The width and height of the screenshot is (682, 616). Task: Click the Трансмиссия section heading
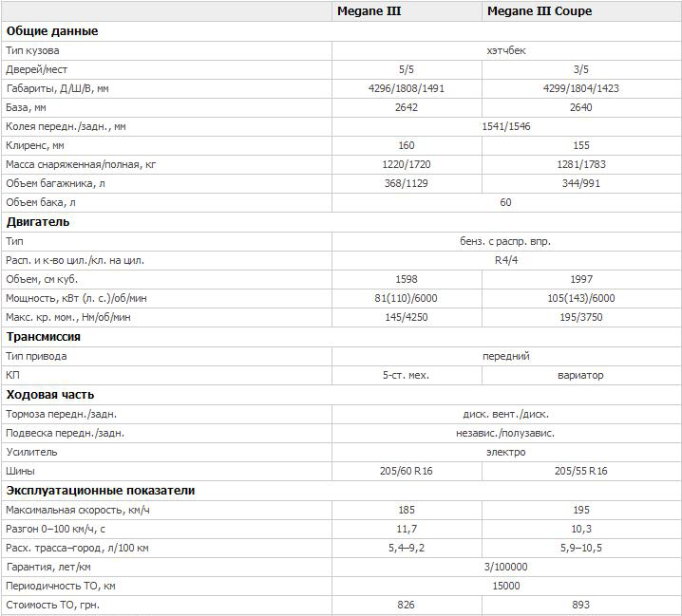(x=44, y=337)
